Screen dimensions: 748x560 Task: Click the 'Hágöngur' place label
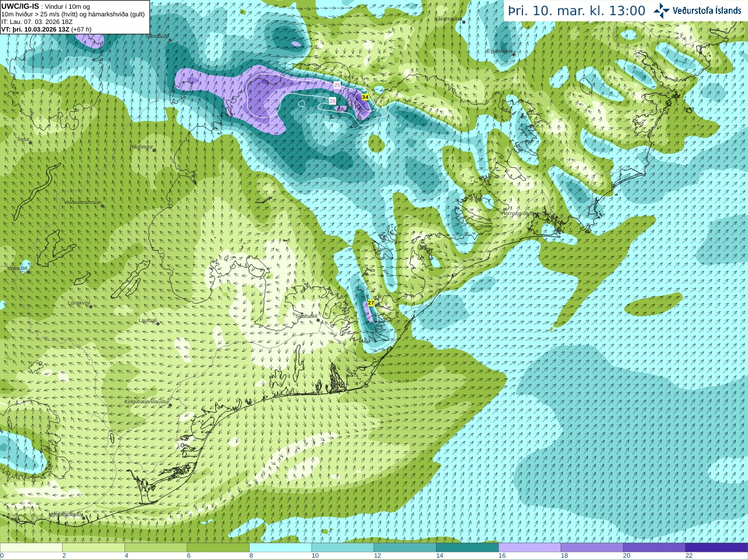(x=141, y=147)
